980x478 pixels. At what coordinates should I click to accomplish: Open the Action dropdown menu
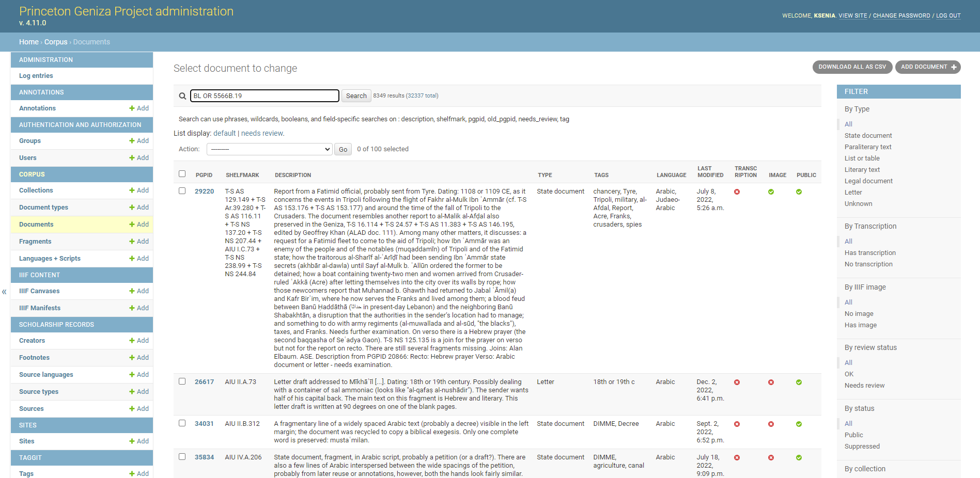(269, 149)
